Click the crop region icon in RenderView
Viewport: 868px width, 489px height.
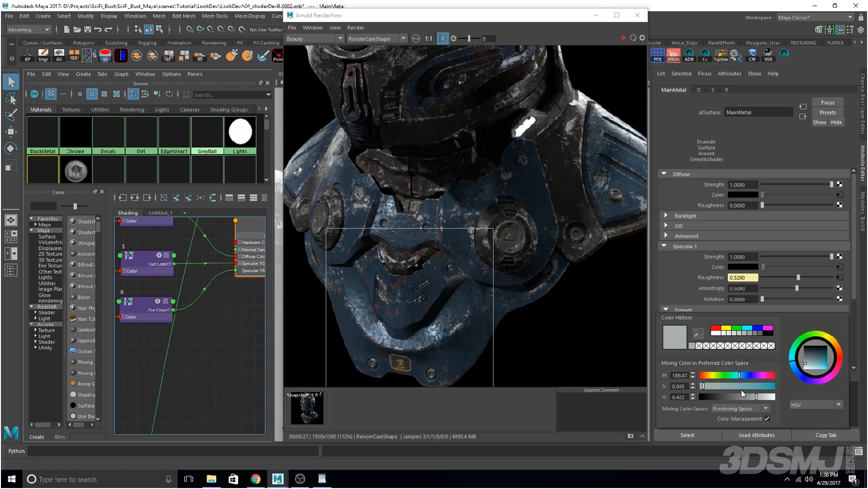(x=442, y=39)
